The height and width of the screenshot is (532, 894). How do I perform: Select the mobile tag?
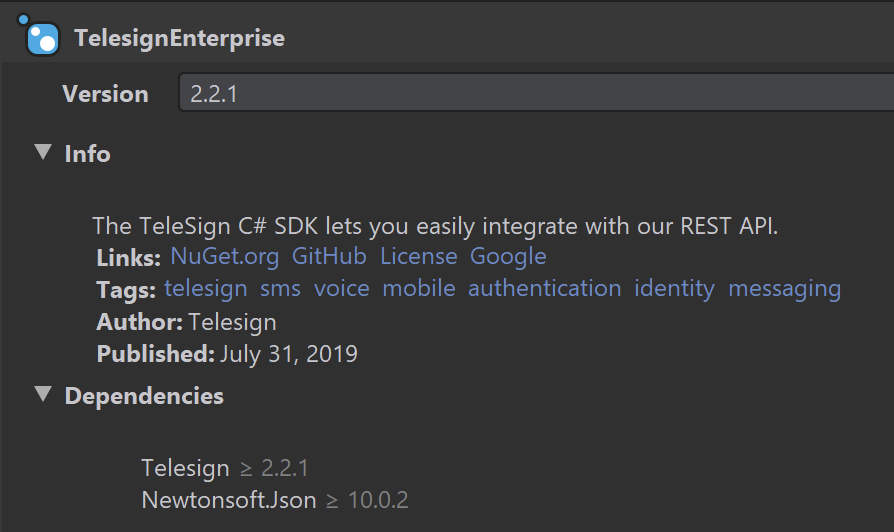(x=418, y=289)
